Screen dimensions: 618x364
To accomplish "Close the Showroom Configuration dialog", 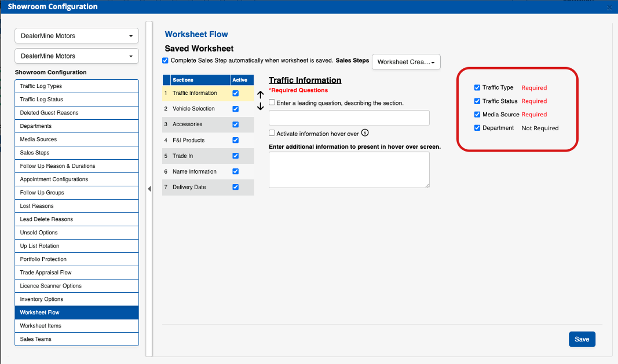I will point(609,8).
